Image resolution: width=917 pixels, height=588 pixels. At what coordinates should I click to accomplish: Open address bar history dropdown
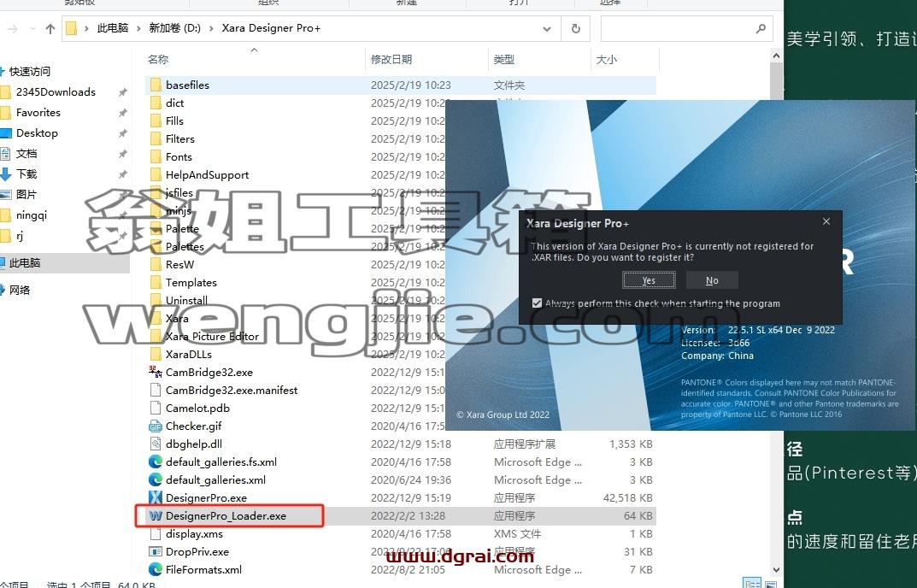point(546,28)
